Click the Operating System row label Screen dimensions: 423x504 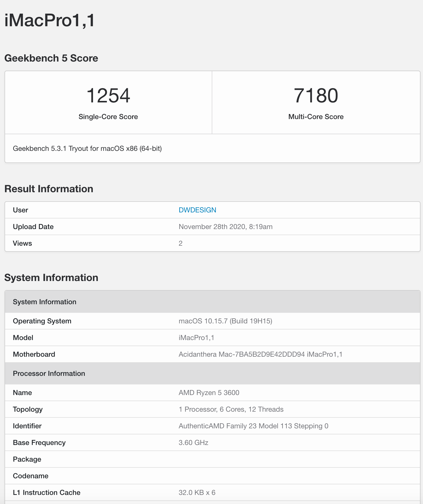tap(42, 321)
